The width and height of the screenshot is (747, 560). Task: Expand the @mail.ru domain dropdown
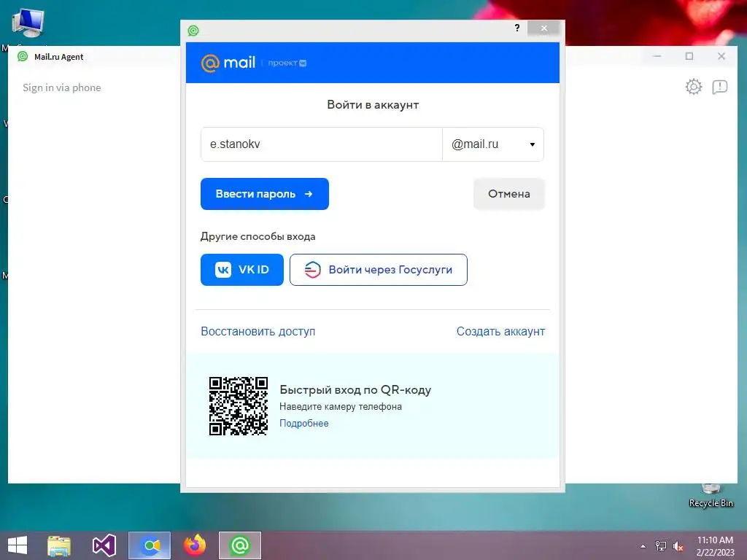point(493,144)
